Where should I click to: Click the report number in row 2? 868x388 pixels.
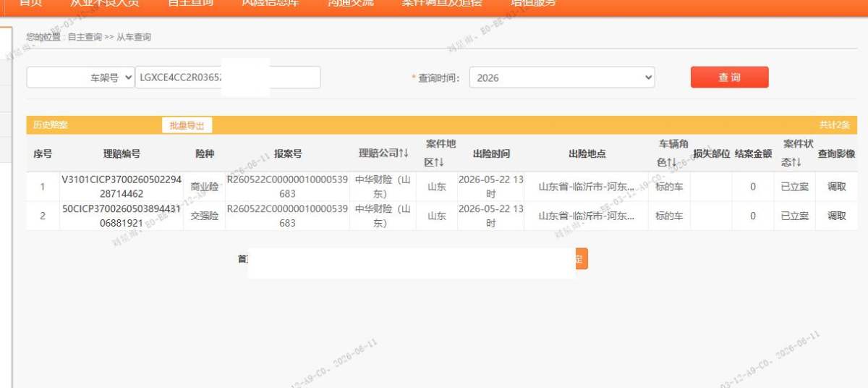[287, 216]
